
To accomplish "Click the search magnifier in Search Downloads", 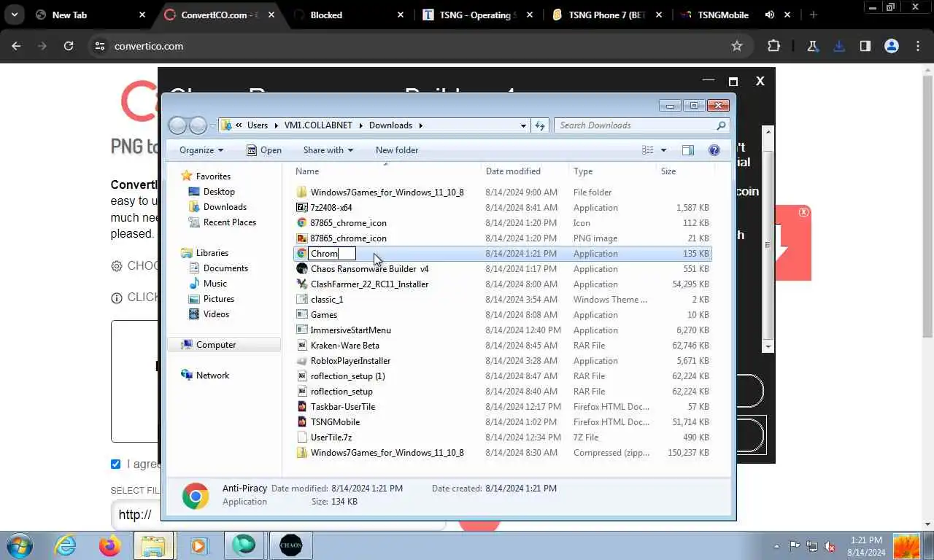I will [x=721, y=125].
